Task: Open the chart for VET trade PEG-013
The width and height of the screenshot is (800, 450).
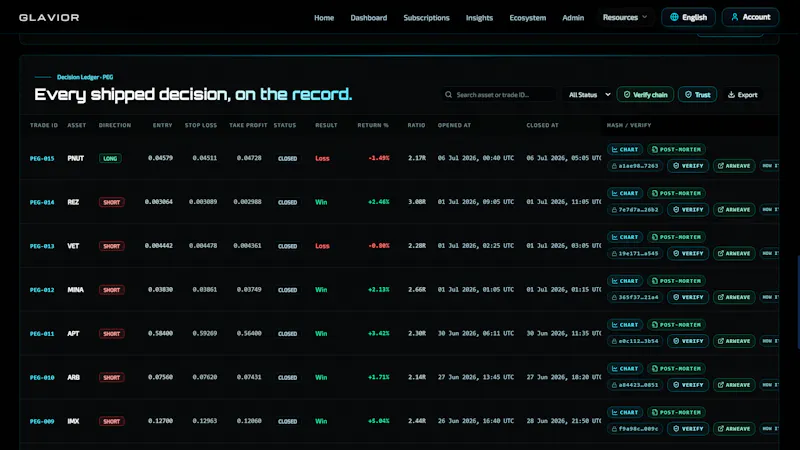Action: [x=624, y=237]
